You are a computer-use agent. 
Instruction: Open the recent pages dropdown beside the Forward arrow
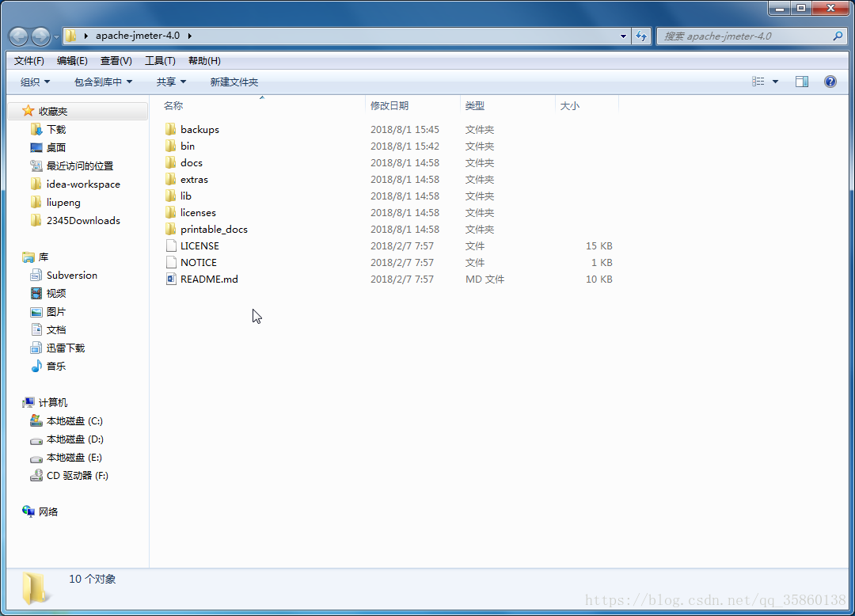point(56,37)
